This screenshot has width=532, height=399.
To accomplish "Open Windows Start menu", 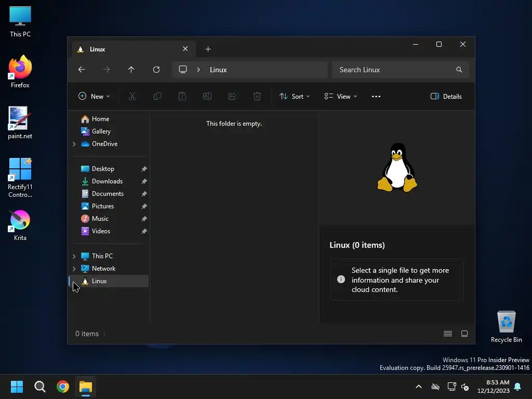I will click(17, 387).
